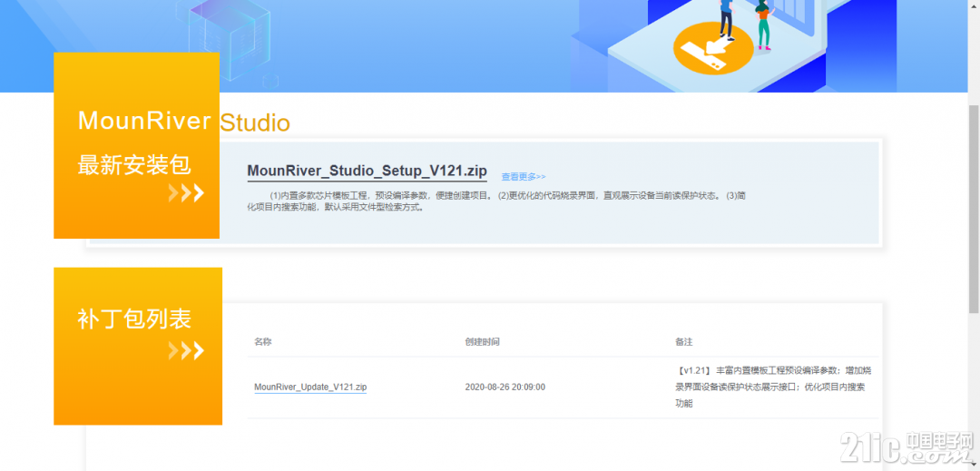Click the 补丁包列表 orange card

point(138,346)
